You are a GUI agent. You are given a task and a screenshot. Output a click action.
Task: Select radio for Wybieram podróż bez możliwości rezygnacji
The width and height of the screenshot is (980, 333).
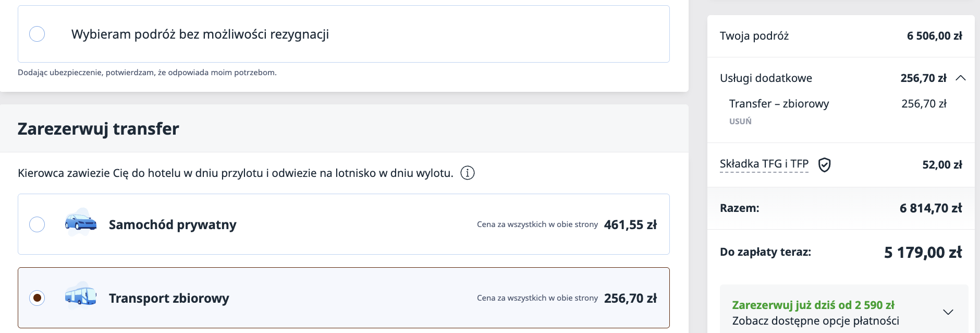coord(36,34)
